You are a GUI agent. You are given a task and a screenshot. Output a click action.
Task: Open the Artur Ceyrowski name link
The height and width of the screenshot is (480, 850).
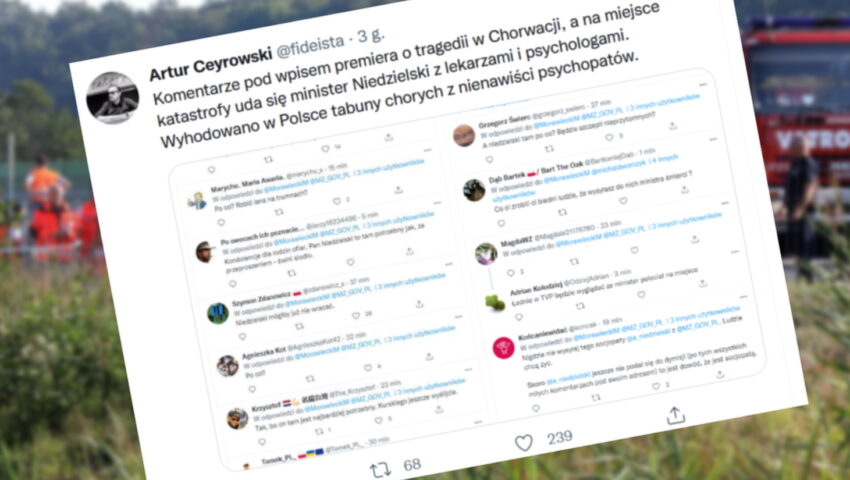[x=210, y=64]
